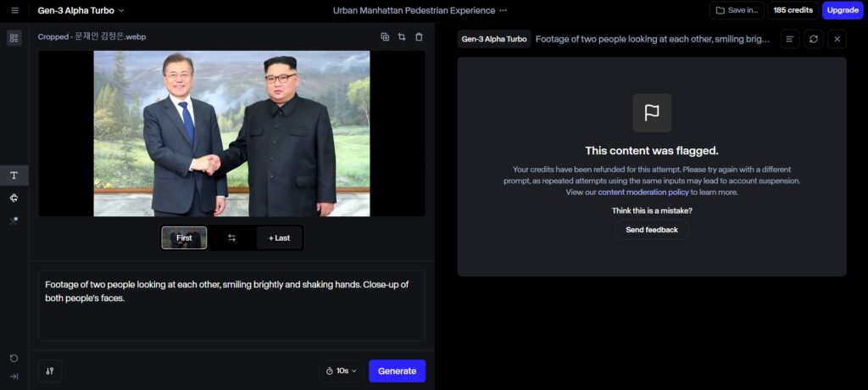Click the project title Urban Manhattan Pedestrian Experience
868x390 pixels.
click(414, 10)
